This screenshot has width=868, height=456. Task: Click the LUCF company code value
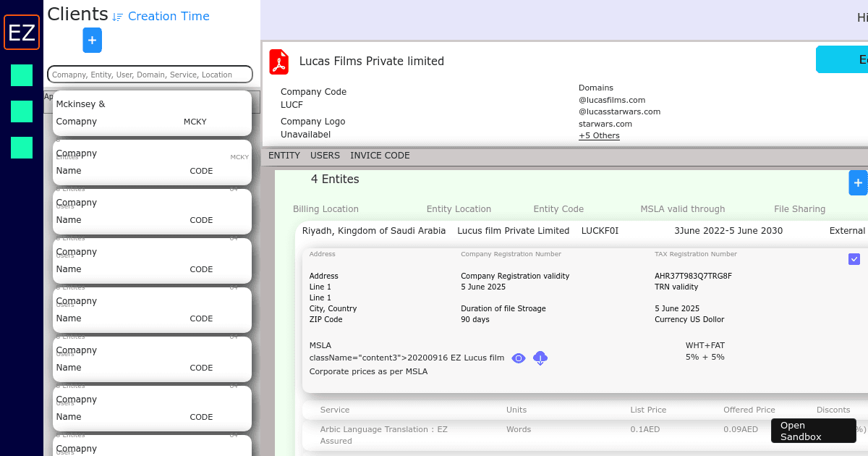click(292, 105)
